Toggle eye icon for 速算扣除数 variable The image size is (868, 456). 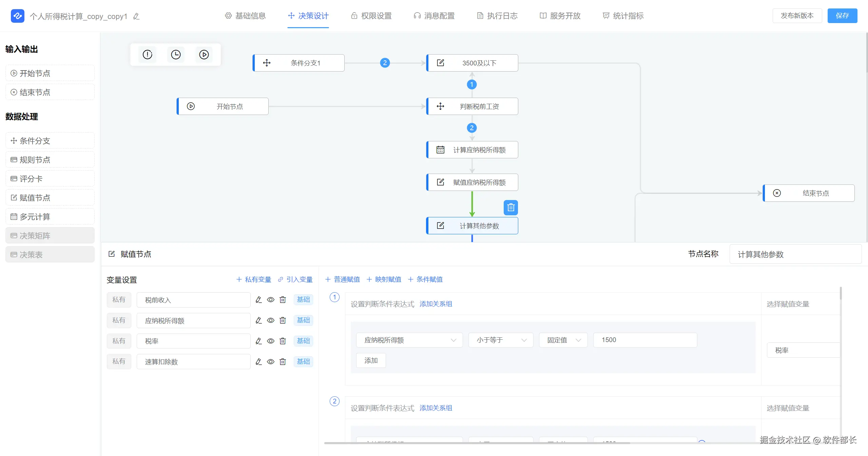coord(270,362)
